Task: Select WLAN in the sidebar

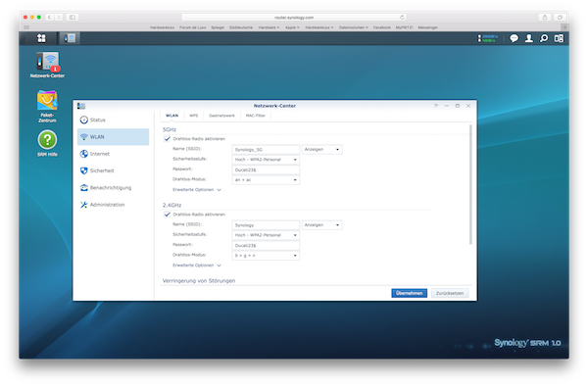Action: [113, 137]
